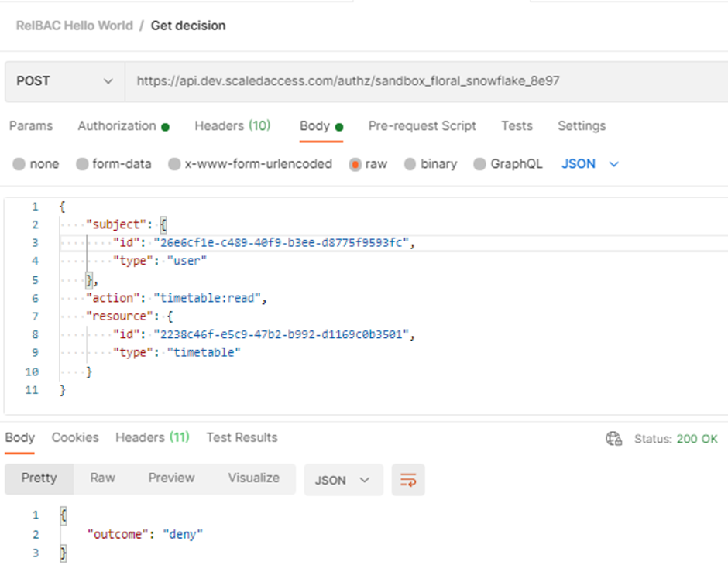The image size is (728, 565).
Task: Click the request URL input field
Action: click(x=426, y=80)
